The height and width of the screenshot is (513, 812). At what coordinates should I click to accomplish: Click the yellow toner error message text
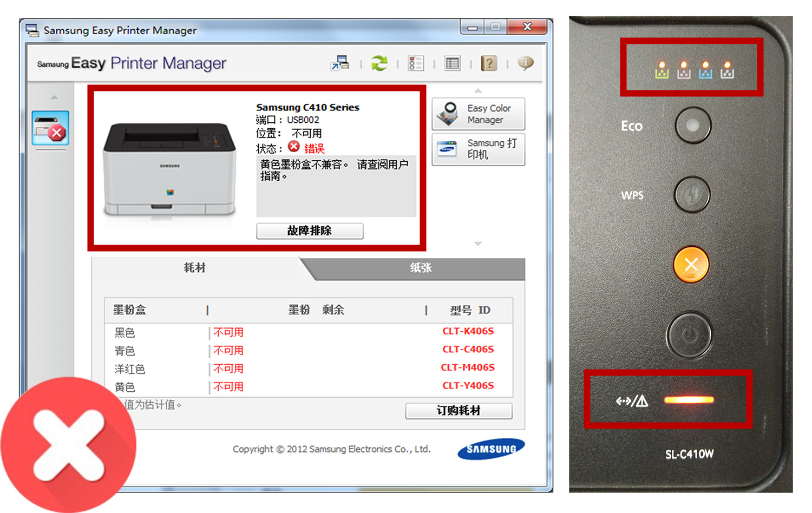pos(334,170)
